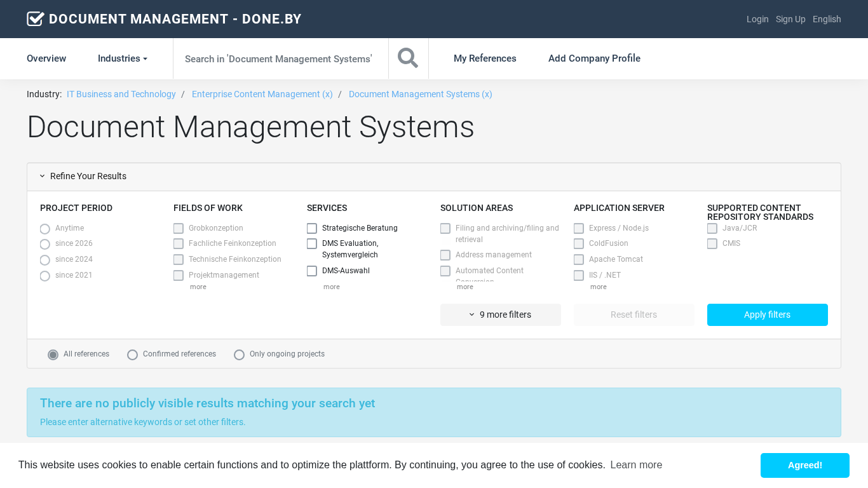Enable the DMS-Auswahl checkbox

tap(312, 271)
